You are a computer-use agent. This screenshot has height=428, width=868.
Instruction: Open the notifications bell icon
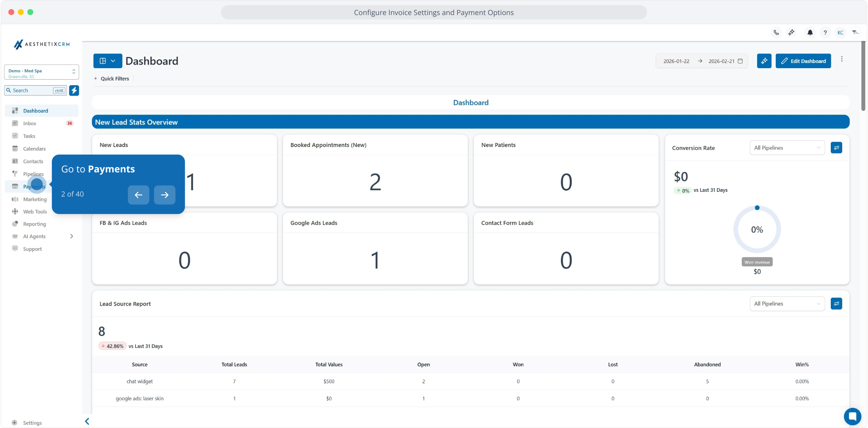(810, 32)
